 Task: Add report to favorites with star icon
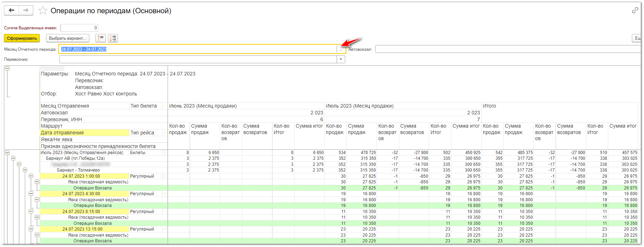(43, 11)
